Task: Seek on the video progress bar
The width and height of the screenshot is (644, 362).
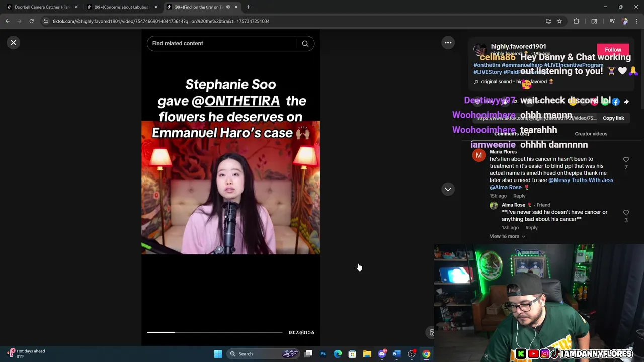Action: [x=214, y=332]
